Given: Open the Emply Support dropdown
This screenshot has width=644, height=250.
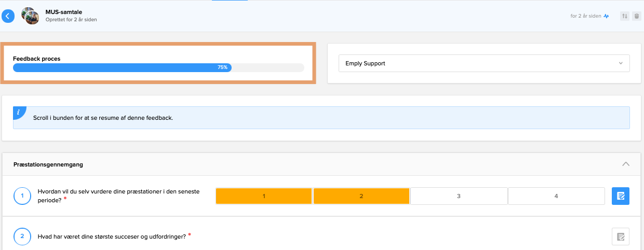Looking at the screenshot, I should pyautogui.click(x=484, y=63).
